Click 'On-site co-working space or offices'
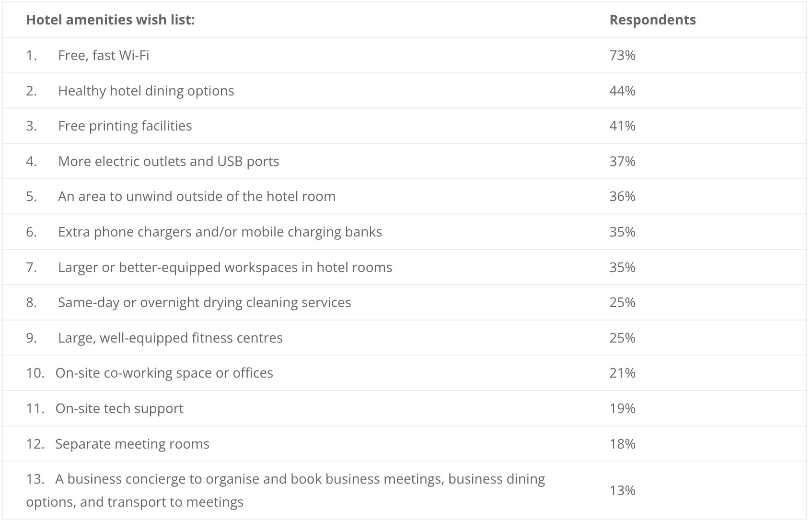Screen dimensions: 812x522 click(164, 373)
